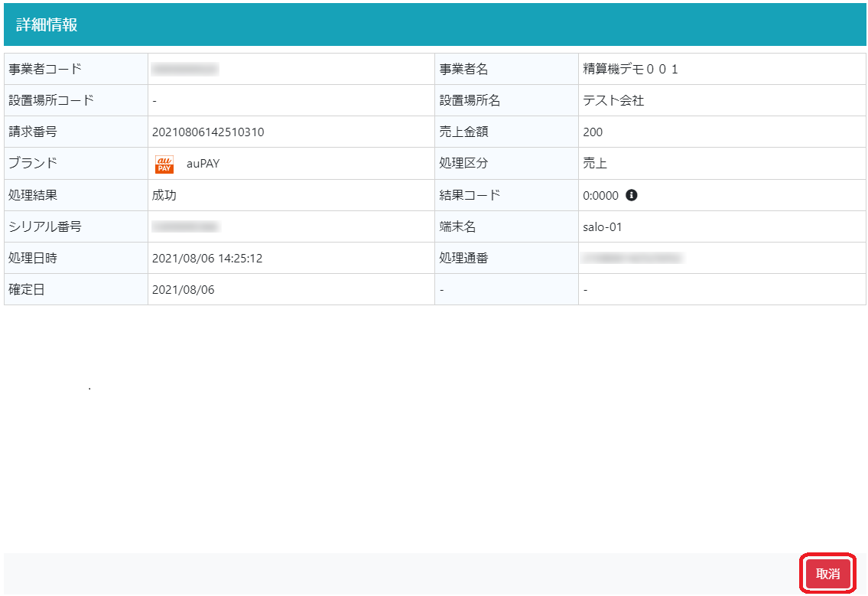This screenshot has height=596, width=868.
Task: Click the 処理通番 label
Action: pos(463,258)
